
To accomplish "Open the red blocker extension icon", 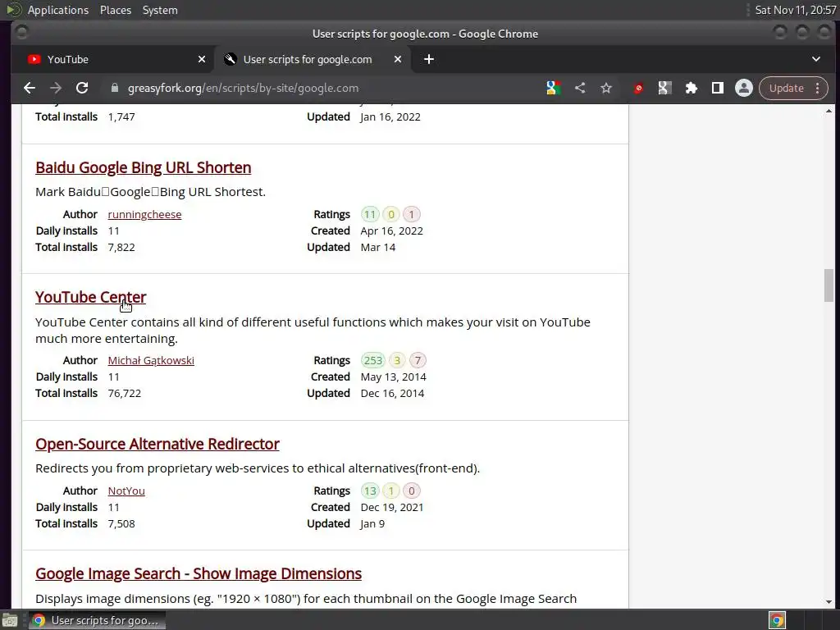I will [638, 88].
